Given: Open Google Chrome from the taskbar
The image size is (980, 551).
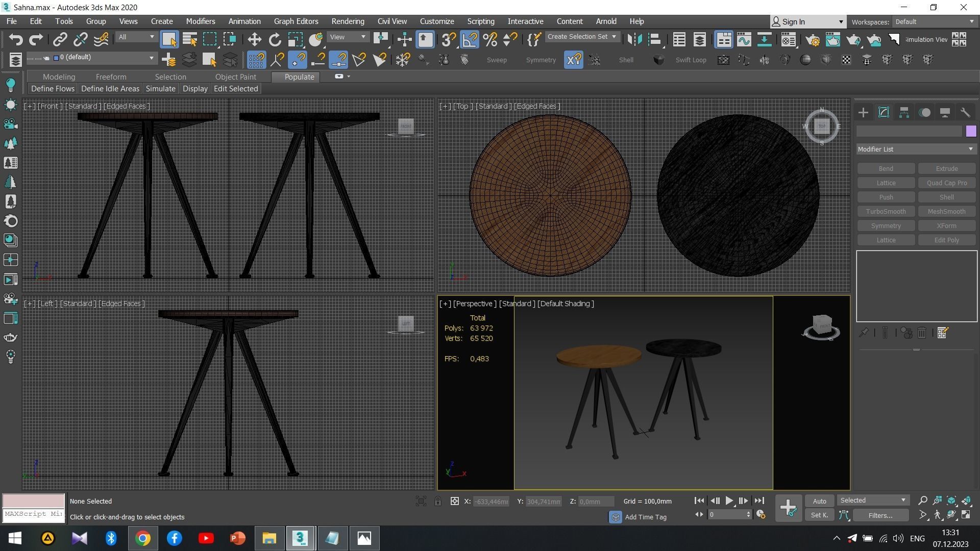Looking at the screenshot, I should pos(143,538).
